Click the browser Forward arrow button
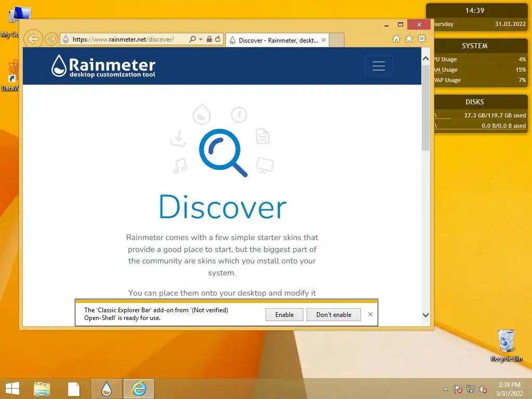 click(x=51, y=39)
